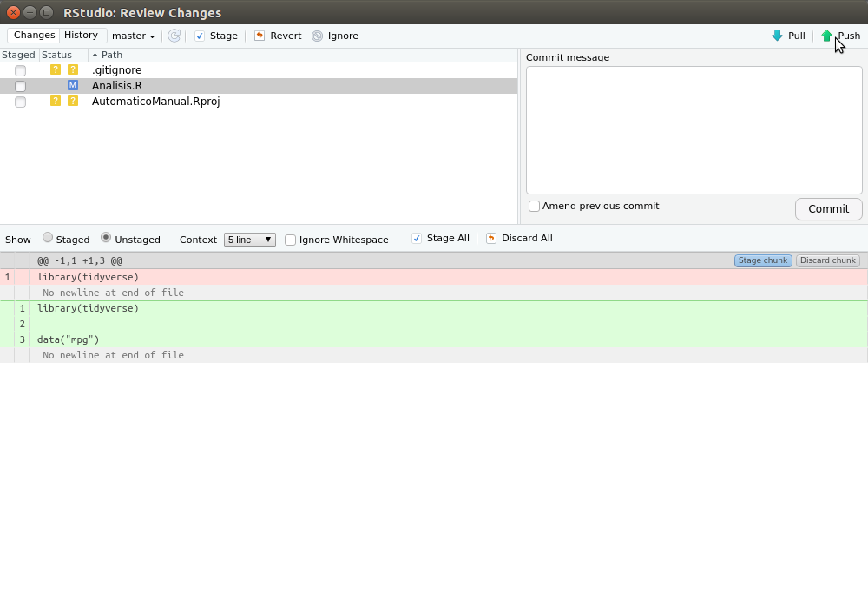
Task: Click modified status icon for Analisis.R
Action: click(73, 85)
